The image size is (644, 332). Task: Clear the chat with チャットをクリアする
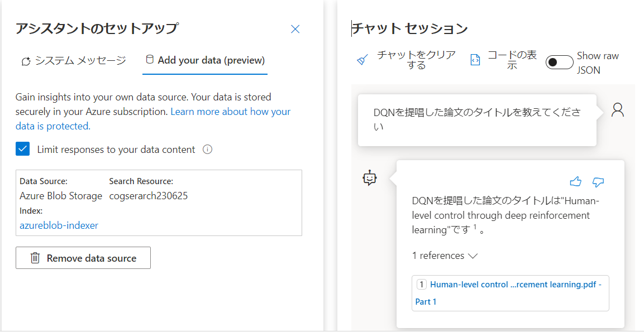tap(406, 60)
